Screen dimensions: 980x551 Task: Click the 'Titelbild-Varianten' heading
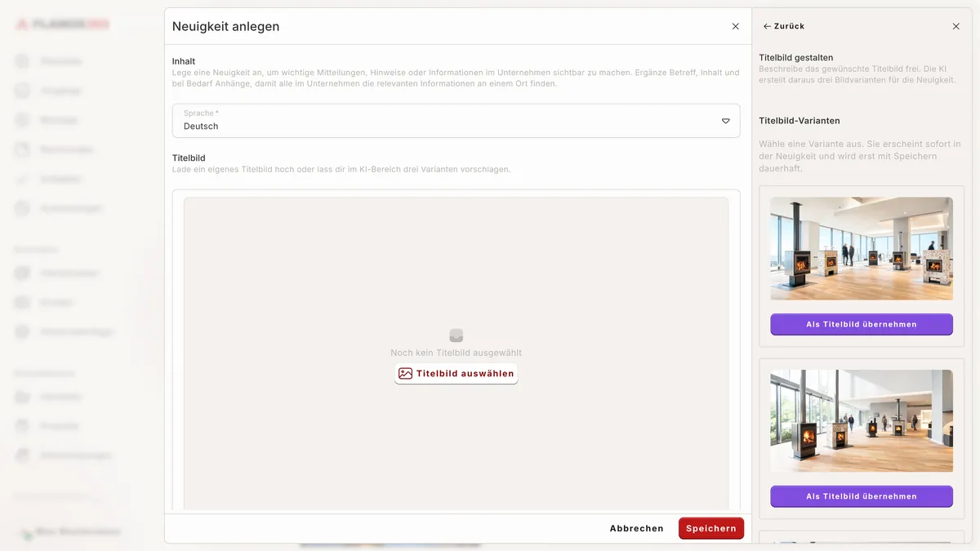click(800, 121)
